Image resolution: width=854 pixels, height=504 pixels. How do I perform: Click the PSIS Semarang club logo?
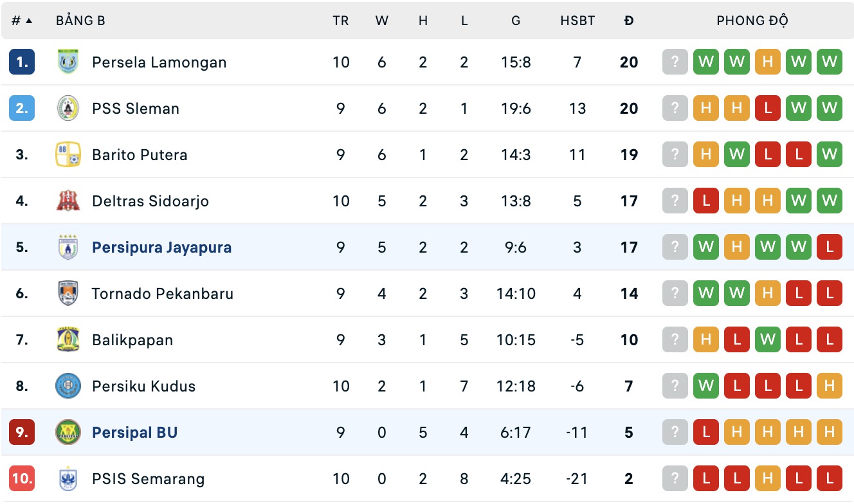tap(68, 479)
